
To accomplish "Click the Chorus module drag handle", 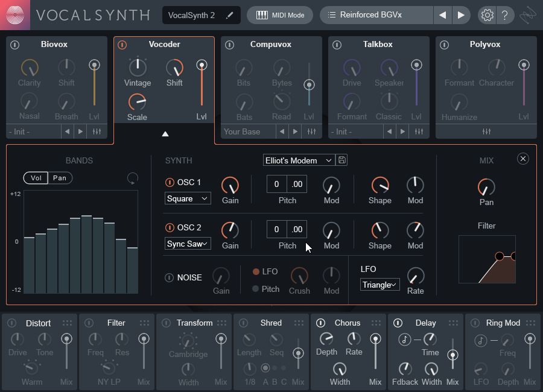I will coord(376,323).
